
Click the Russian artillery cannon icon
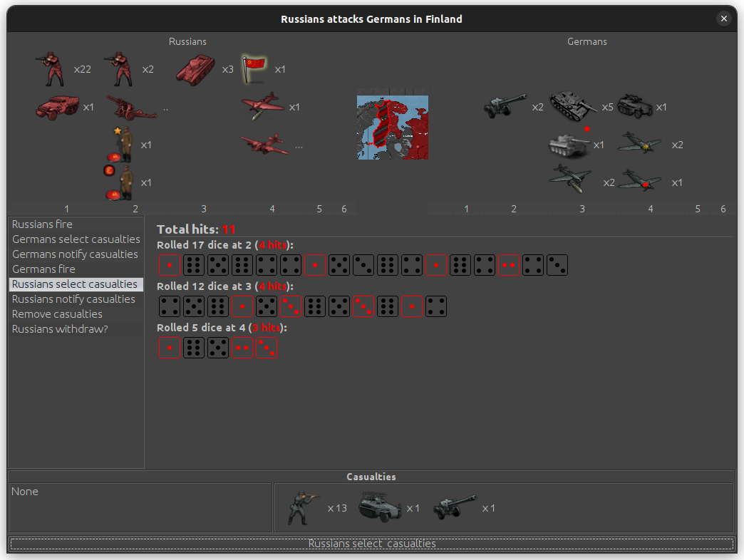point(131,107)
